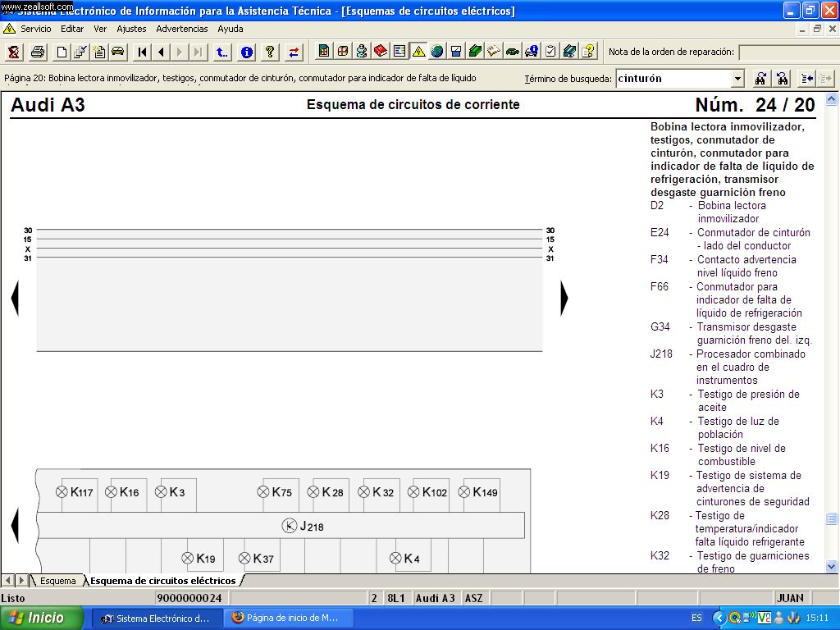The image size is (840, 630).
Task: Click the tab scroll left arrow
Action: click(x=8, y=580)
